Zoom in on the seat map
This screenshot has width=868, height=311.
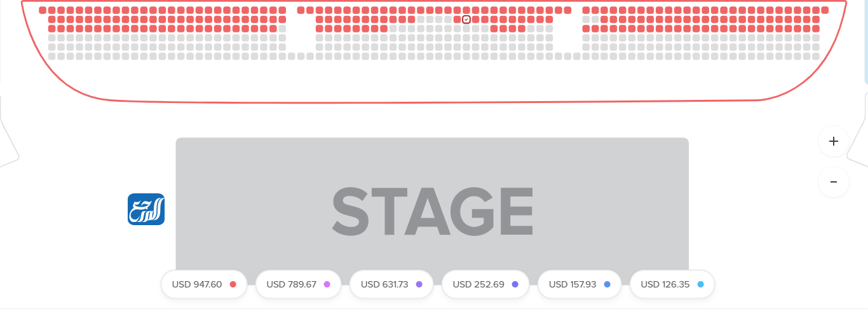(x=834, y=141)
